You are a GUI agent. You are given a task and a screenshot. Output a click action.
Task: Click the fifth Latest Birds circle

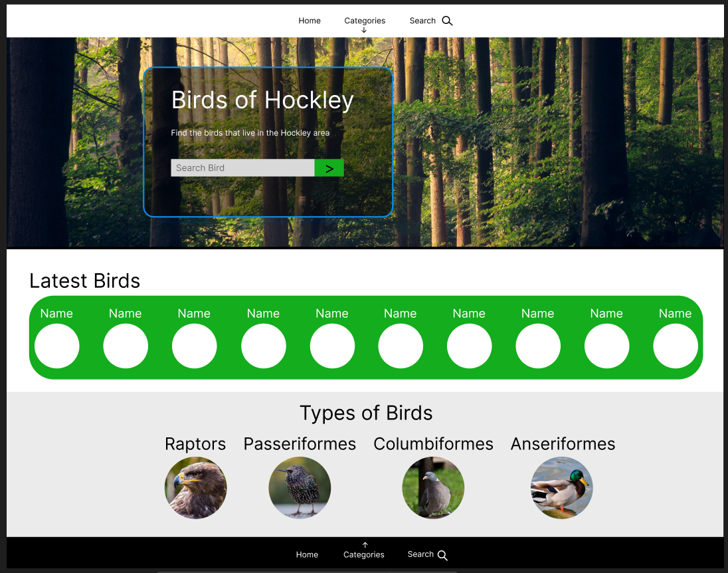click(x=332, y=346)
